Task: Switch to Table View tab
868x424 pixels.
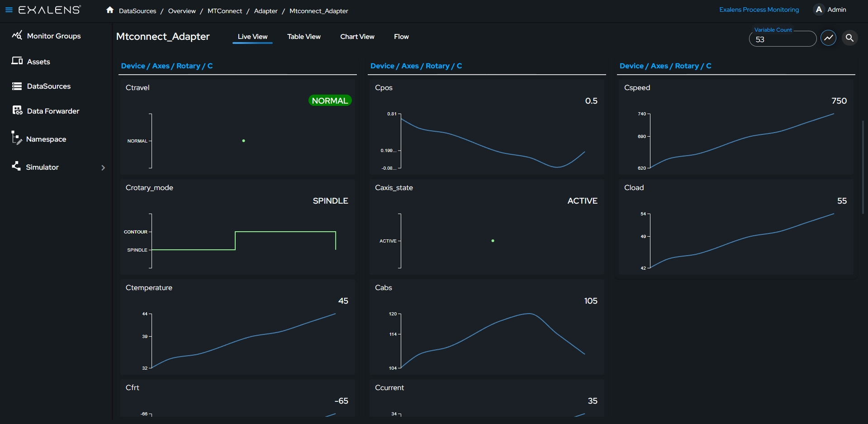Action: pyautogui.click(x=304, y=37)
